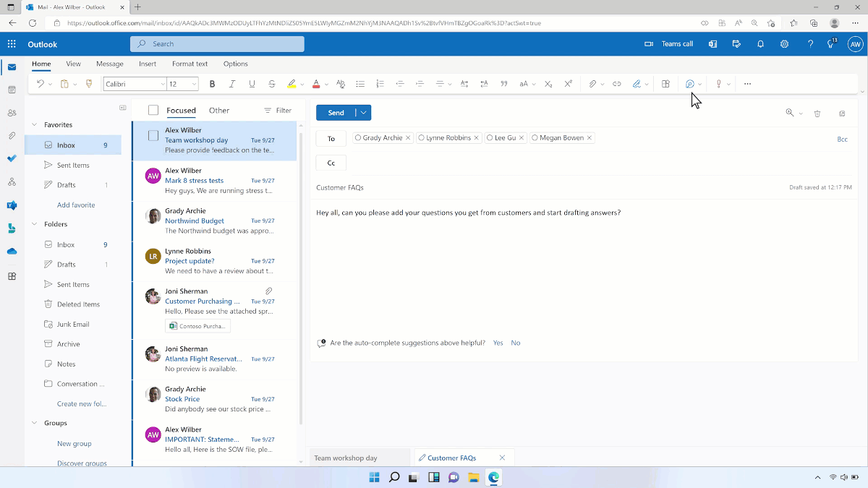This screenshot has height=488, width=868.
Task: Discard the draft using the trash icon
Action: click(817, 114)
